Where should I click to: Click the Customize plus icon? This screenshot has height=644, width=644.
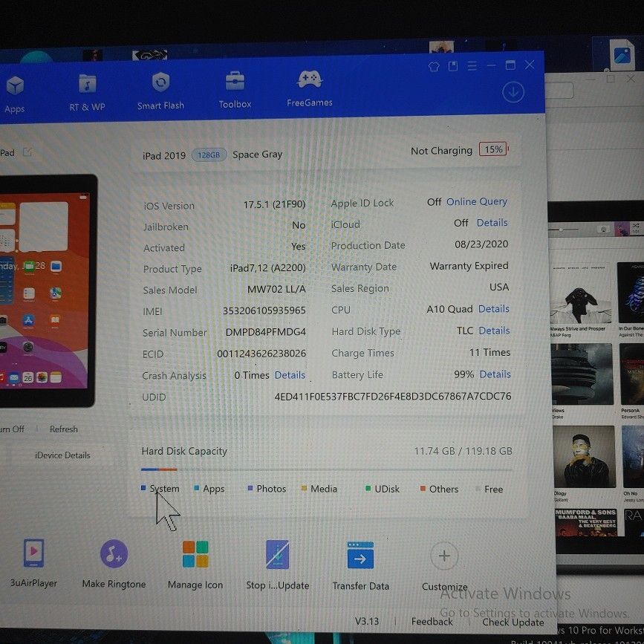(x=444, y=556)
